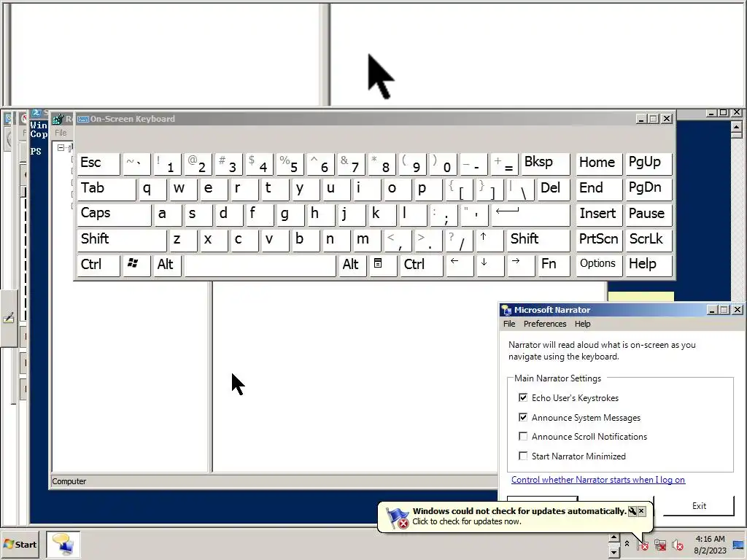Click the Home key on keyboard
The height and width of the screenshot is (560, 747).
(599, 164)
